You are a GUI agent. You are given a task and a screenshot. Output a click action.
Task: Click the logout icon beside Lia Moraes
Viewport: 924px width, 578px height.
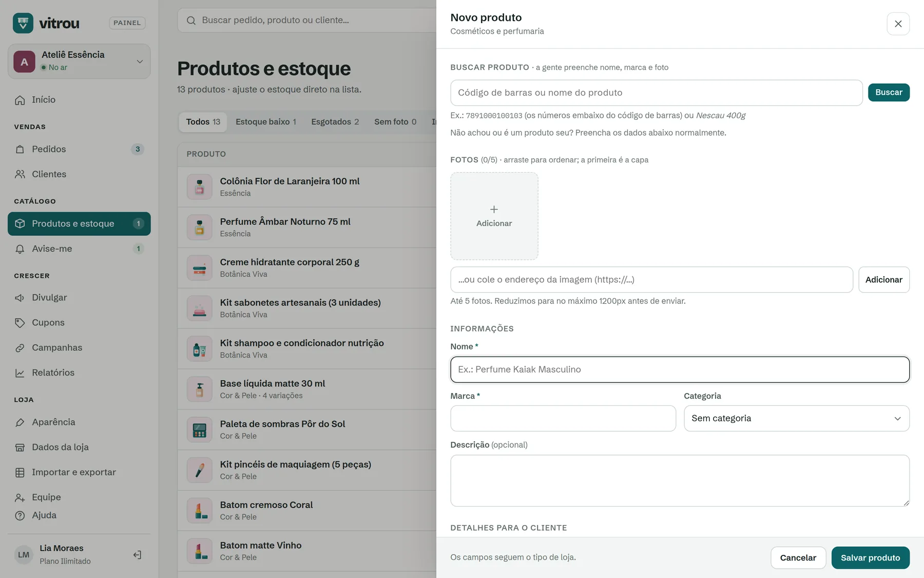[137, 555]
